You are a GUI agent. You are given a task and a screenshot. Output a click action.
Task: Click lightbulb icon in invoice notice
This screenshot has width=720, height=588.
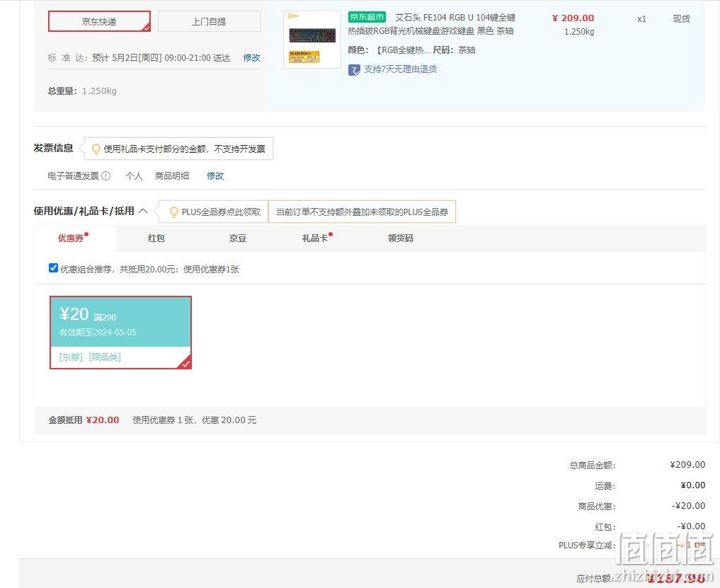click(x=96, y=149)
